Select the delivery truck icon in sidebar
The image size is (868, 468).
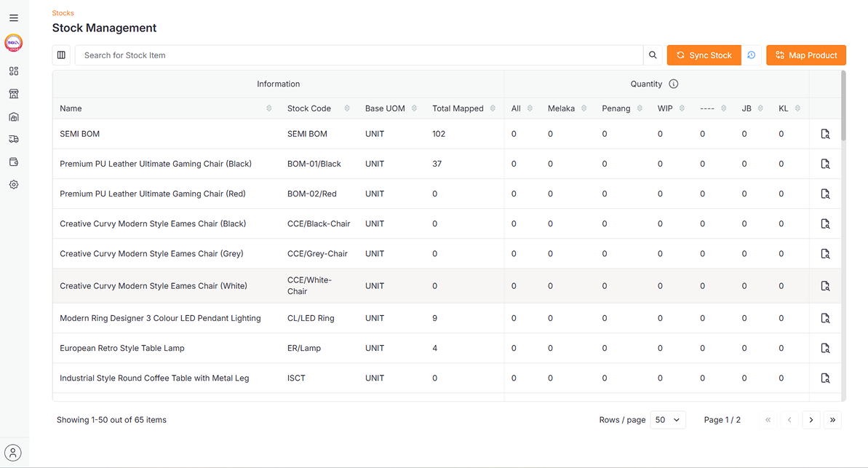(x=14, y=139)
